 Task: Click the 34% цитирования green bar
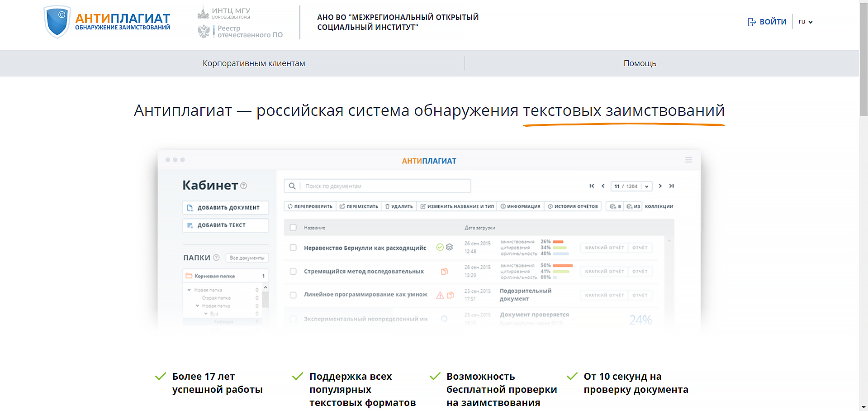click(560, 248)
